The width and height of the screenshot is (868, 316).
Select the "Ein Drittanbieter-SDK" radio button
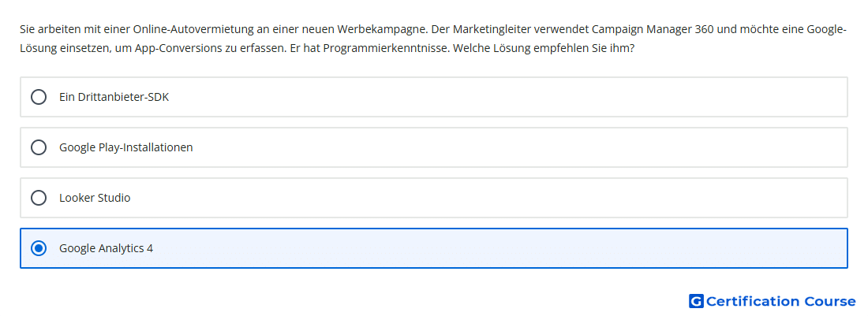point(38,97)
